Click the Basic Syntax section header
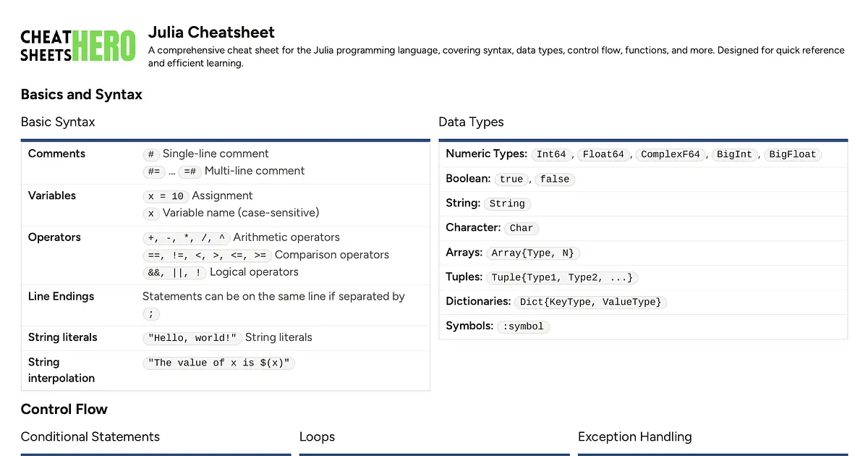This screenshot has height=456, width=868. 58,122
